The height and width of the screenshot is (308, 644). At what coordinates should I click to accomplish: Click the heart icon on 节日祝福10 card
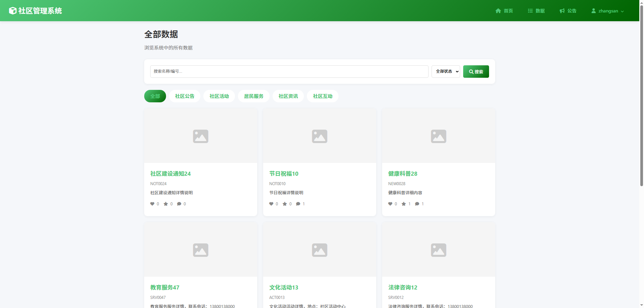pos(271,204)
